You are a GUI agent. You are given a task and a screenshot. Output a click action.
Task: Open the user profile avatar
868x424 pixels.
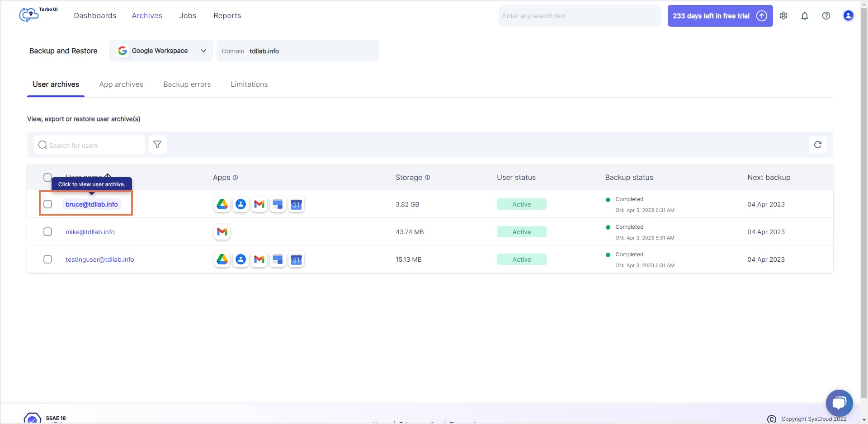pyautogui.click(x=848, y=16)
